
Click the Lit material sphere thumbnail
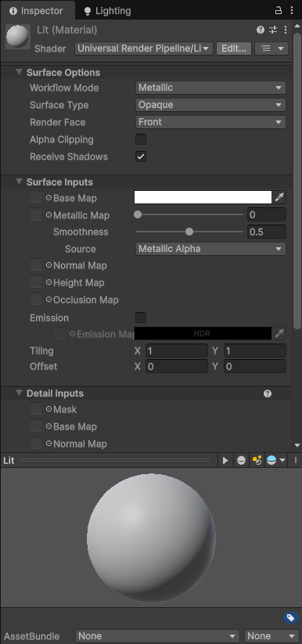pos(18,38)
